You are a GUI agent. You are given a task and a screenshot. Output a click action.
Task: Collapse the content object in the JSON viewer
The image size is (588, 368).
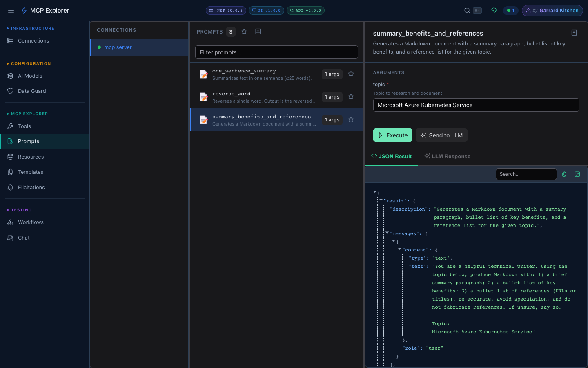[399, 249]
